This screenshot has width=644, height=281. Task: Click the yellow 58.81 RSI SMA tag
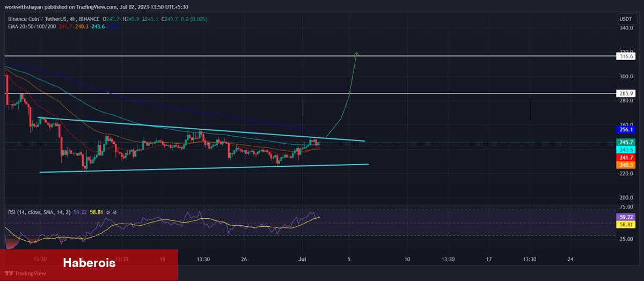point(626,225)
